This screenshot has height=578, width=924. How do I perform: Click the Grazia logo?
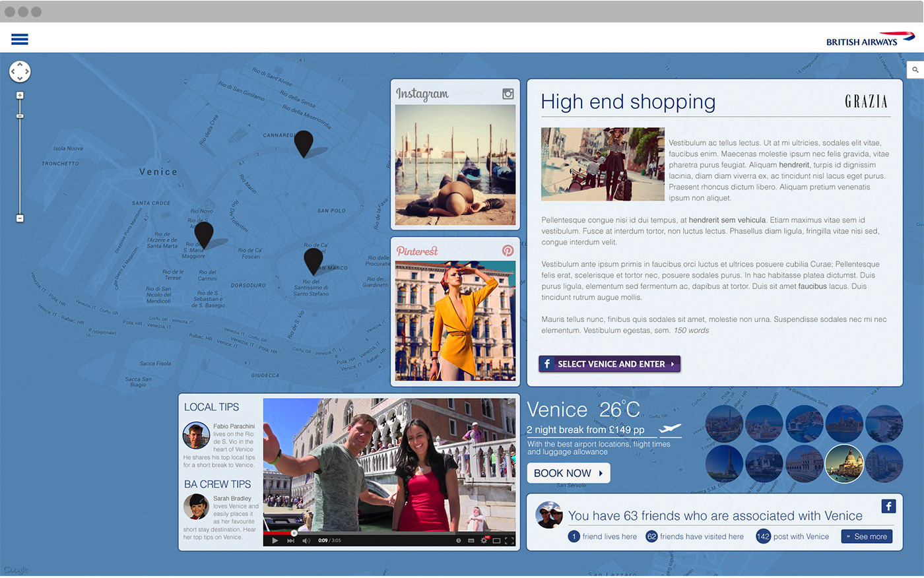coord(867,102)
